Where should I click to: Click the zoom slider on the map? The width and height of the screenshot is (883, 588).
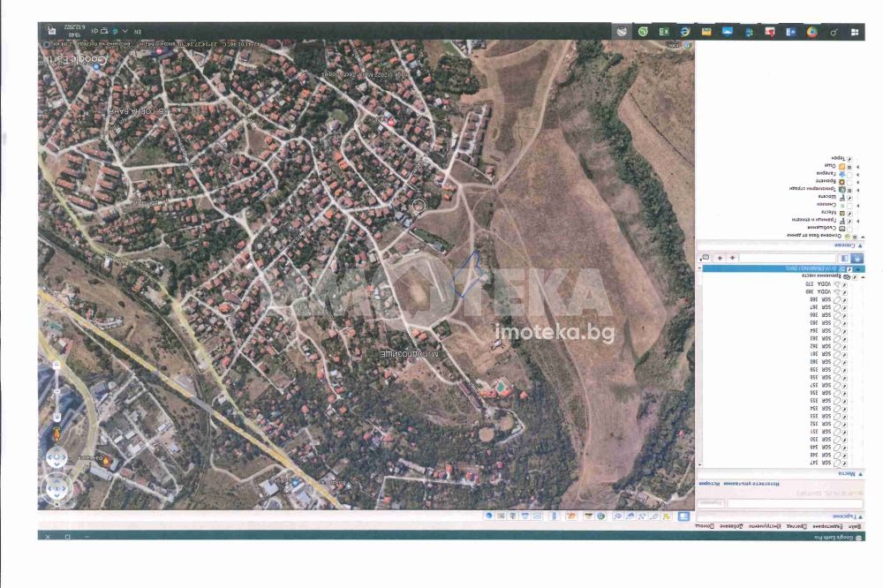click(x=56, y=390)
